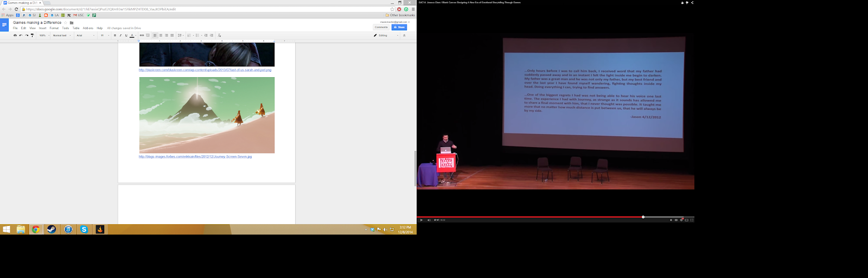Image resolution: width=868 pixels, height=278 pixels.
Task: Decrease the paragraph indent
Action: [206, 35]
